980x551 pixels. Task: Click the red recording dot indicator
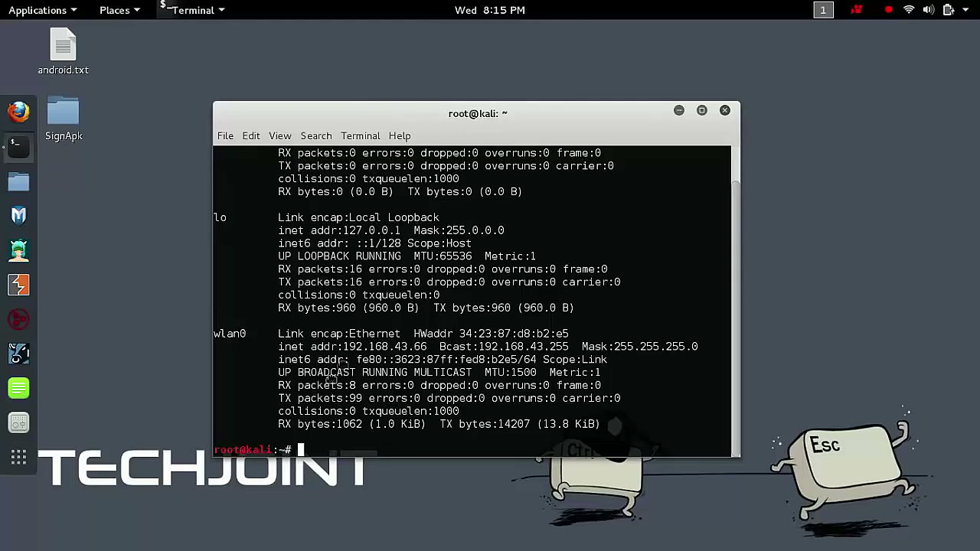pos(888,10)
